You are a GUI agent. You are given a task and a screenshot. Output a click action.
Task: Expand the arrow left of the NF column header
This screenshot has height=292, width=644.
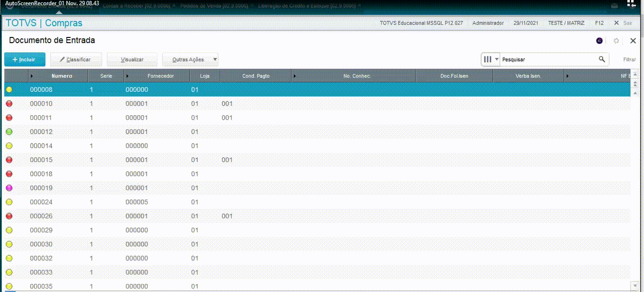(567, 76)
